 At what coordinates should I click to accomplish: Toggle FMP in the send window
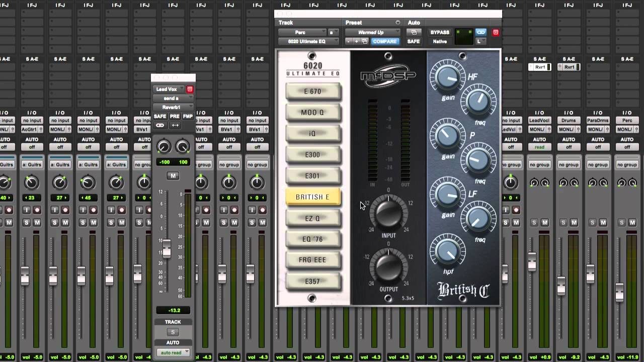[188, 116]
